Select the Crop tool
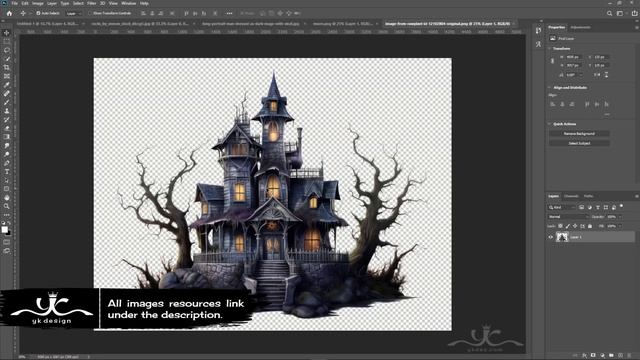The height and width of the screenshot is (360, 640). [7, 67]
